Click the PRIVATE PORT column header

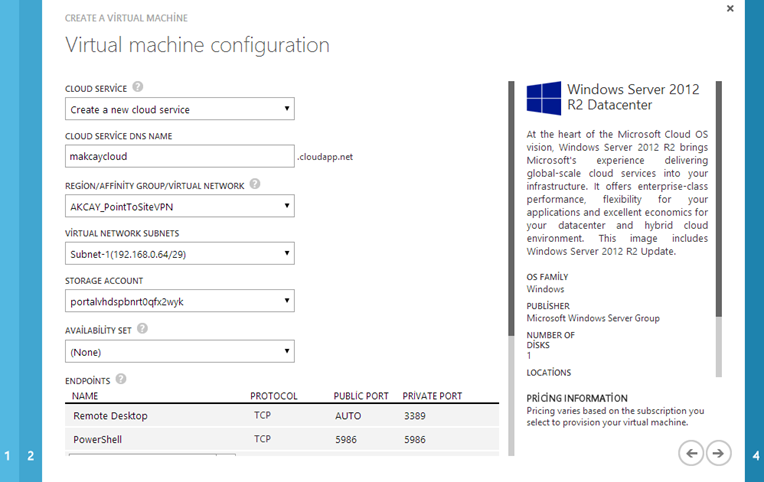click(432, 396)
